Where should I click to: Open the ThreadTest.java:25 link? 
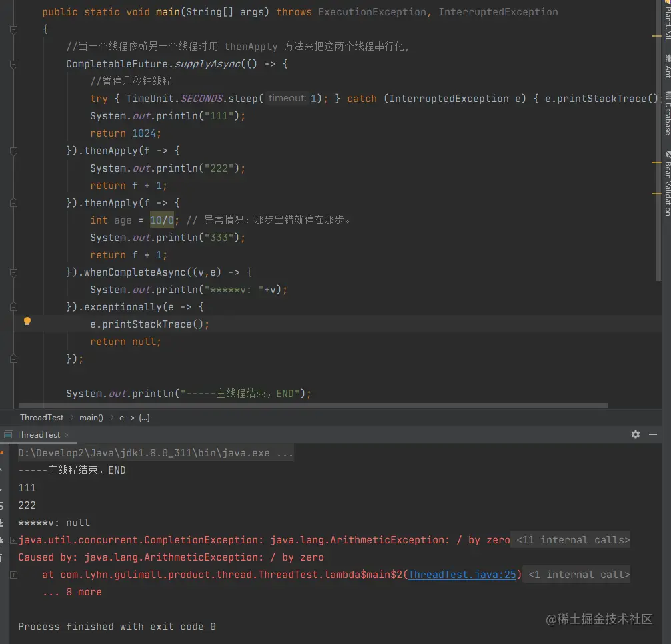coord(462,575)
